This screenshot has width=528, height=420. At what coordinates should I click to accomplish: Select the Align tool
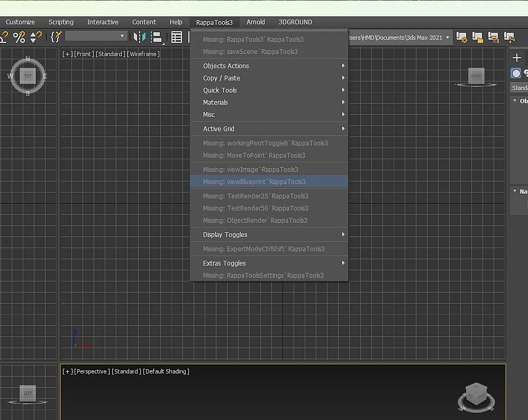(157, 37)
